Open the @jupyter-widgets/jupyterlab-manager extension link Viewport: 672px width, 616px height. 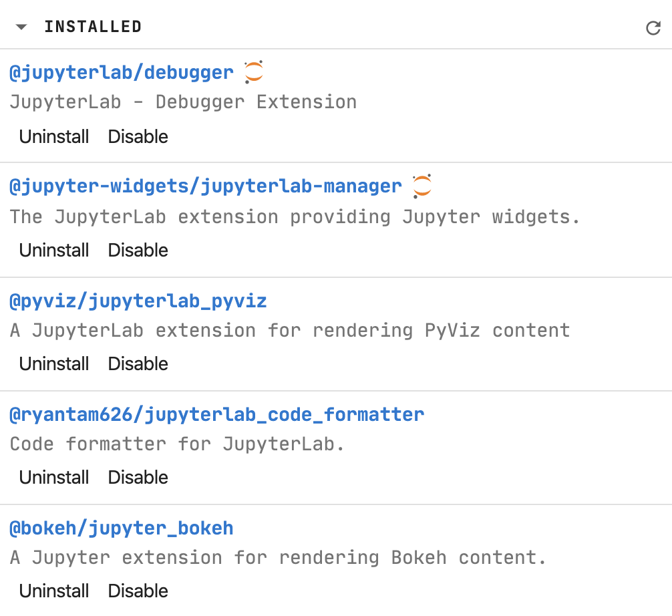(x=204, y=186)
